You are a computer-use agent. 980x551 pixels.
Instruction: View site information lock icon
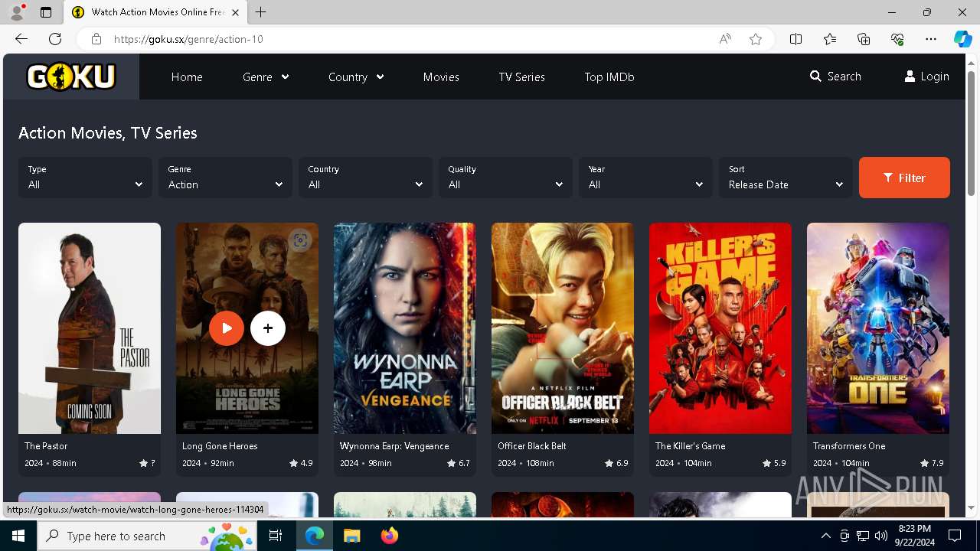pos(96,39)
